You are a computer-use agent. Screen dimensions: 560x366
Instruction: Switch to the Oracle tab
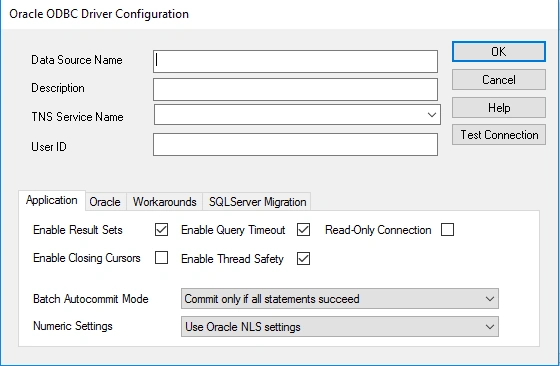(x=105, y=202)
